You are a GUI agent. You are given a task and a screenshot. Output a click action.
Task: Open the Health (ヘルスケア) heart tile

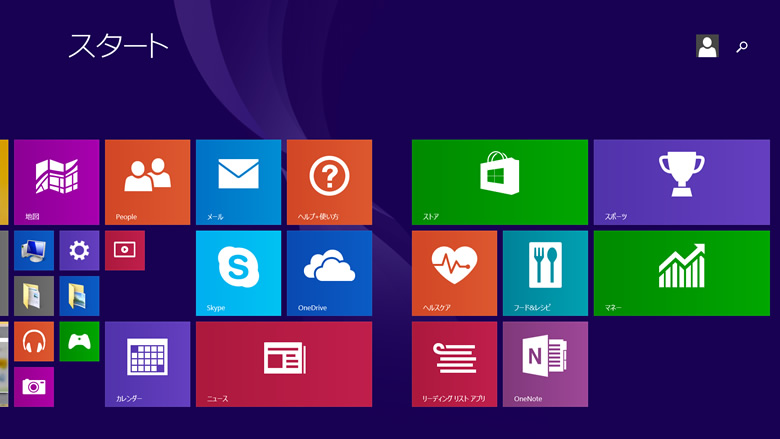(454, 272)
